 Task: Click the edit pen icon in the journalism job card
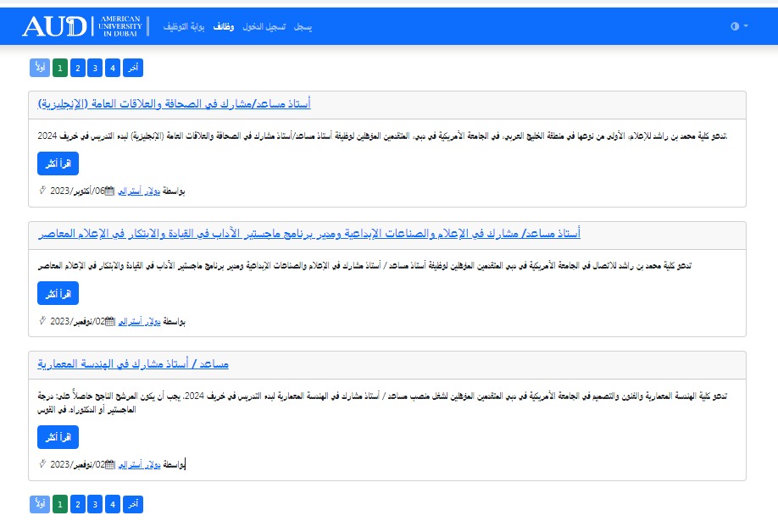click(43, 191)
